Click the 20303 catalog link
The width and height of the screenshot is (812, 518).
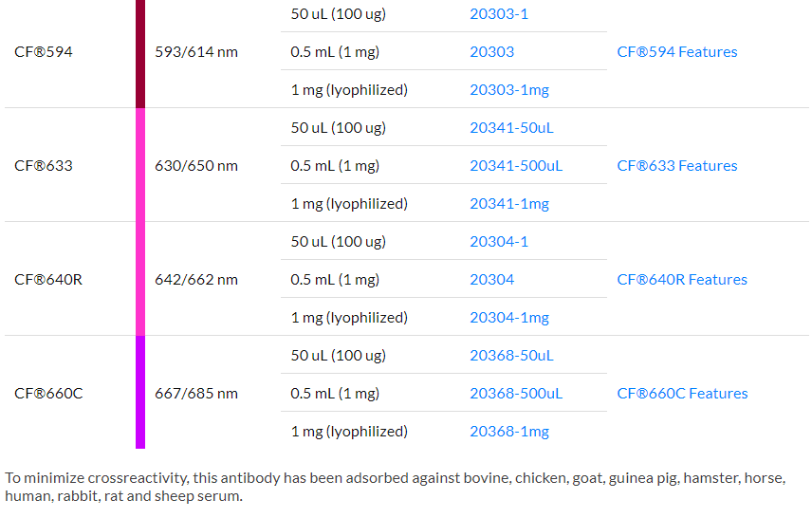(491, 52)
